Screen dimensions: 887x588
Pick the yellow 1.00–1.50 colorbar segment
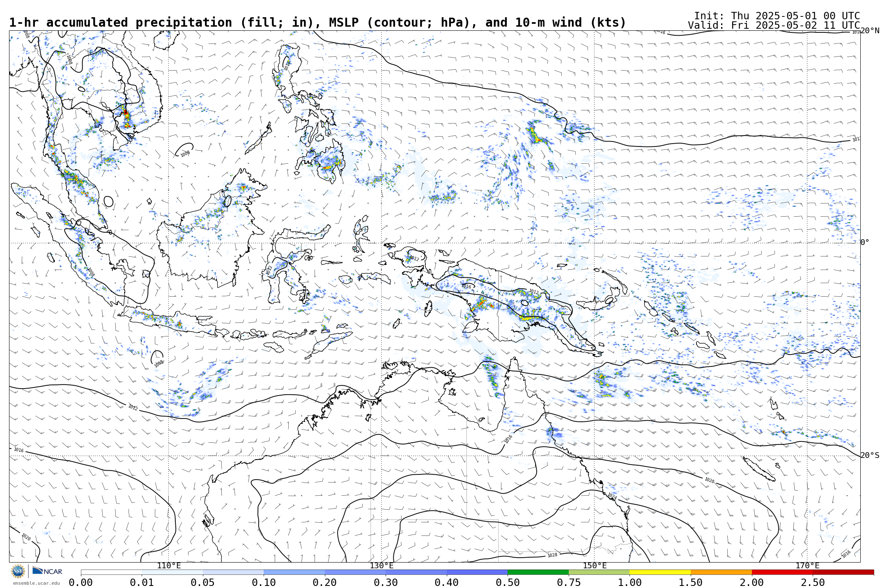tap(660, 572)
